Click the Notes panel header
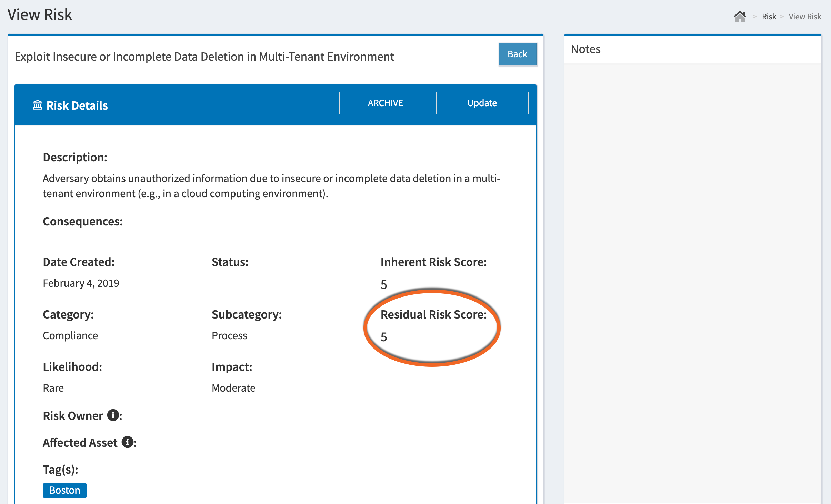Viewport: 831px width, 504px height. [585, 49]
